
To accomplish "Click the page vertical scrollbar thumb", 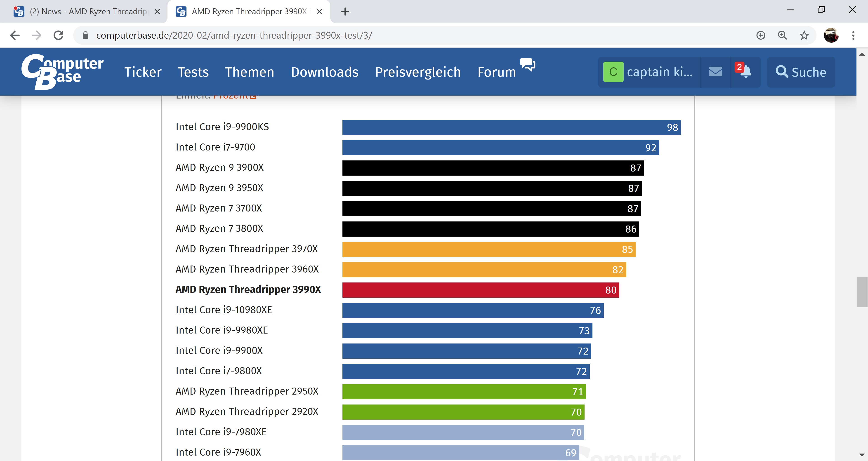I will pyautogui.click(x=862, y=292).
